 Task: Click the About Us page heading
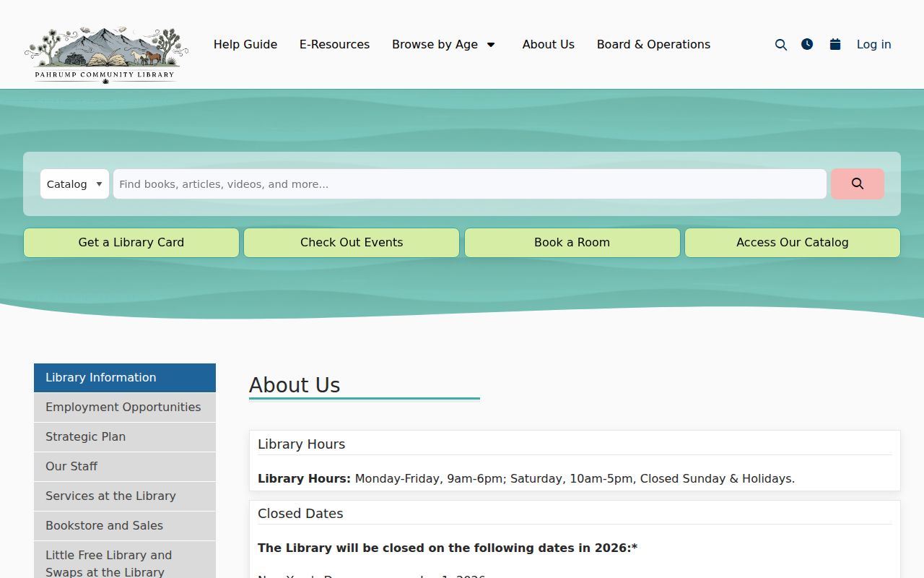295,385
